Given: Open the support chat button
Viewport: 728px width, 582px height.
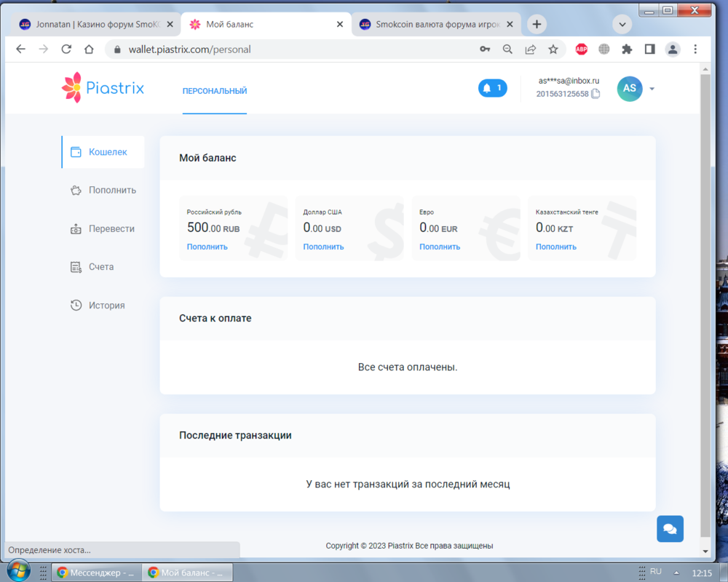Looking at the screenshot, I should [670, 529].
